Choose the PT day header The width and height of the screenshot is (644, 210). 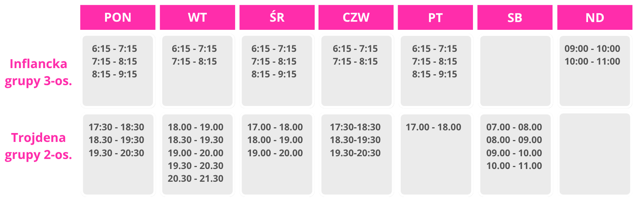click(435, 17)
